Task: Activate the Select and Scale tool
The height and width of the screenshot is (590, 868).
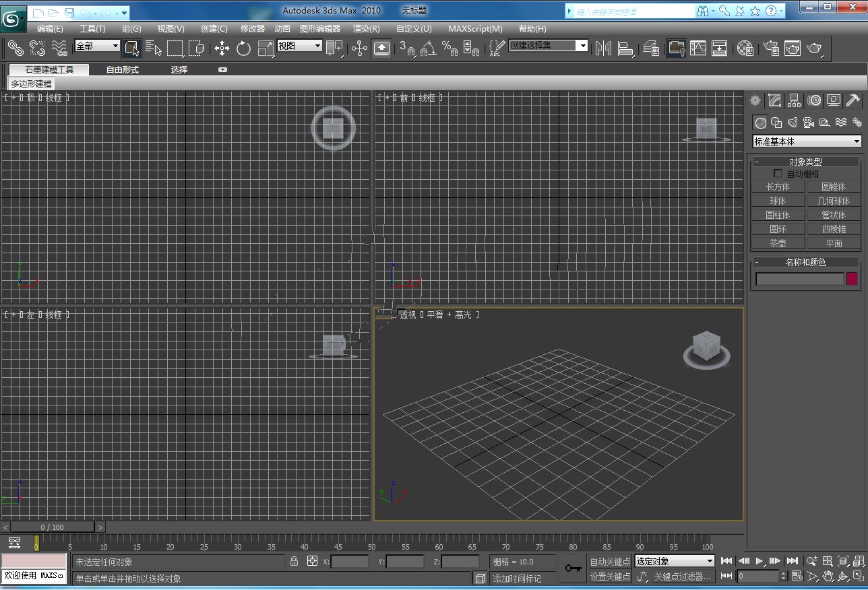Action: 266,48
